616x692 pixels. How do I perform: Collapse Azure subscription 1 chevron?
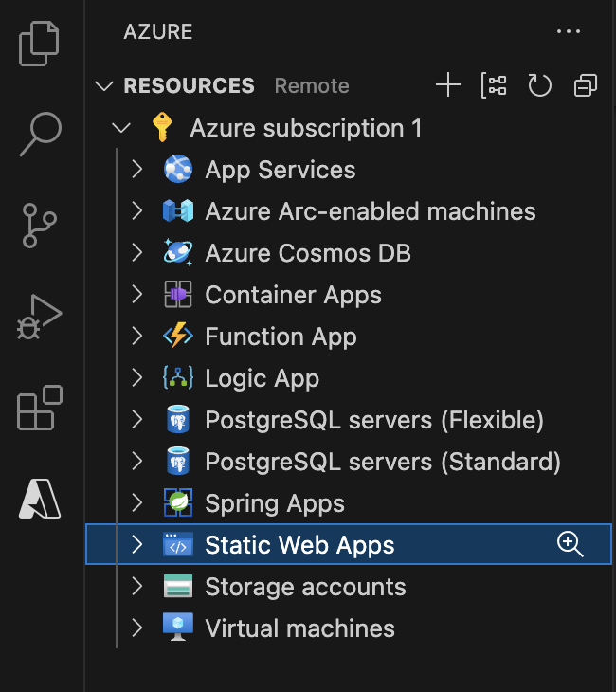121,128
